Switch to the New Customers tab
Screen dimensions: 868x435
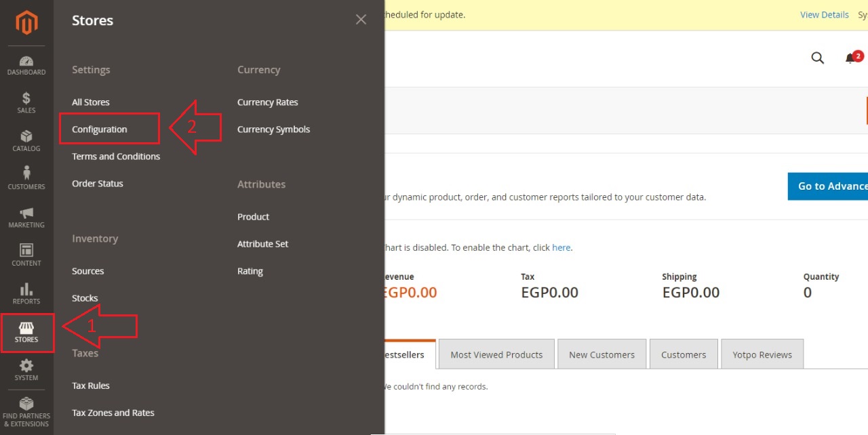pos(602,354)
